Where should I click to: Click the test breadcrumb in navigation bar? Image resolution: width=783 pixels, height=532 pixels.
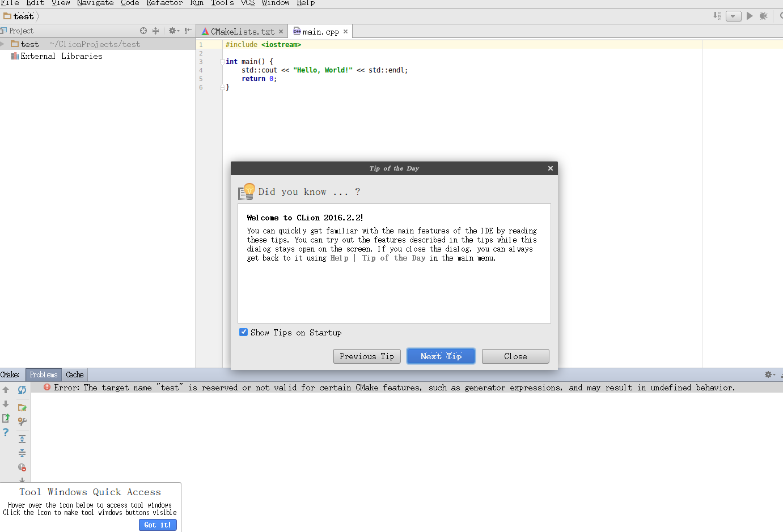tap(19, 16)
